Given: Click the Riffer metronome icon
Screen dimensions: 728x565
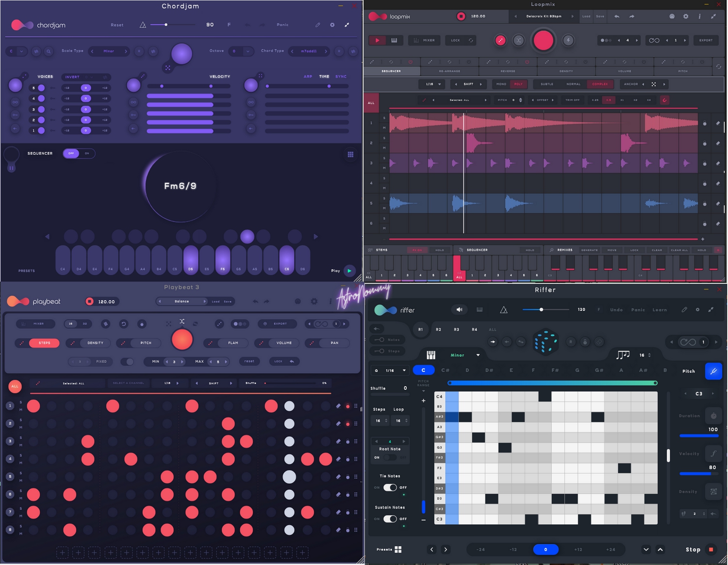Looking at the screenshot, I should point(504,309).
